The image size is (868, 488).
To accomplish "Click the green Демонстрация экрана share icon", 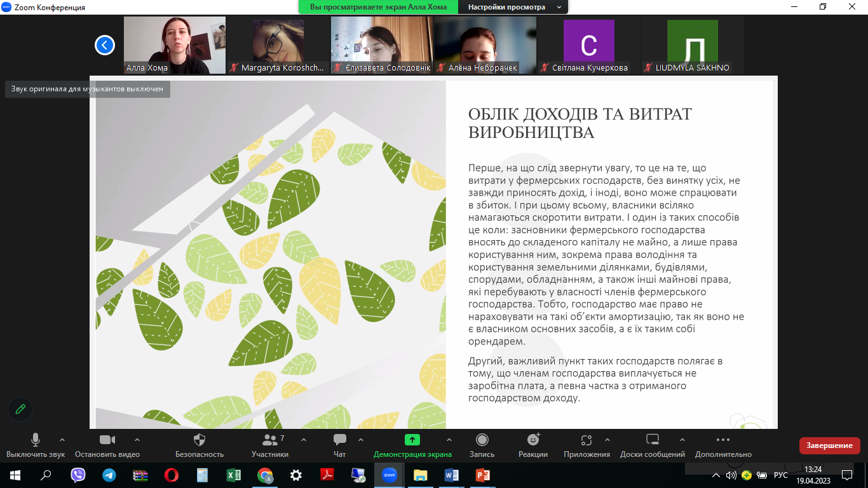I will click(x=412, y=440).
